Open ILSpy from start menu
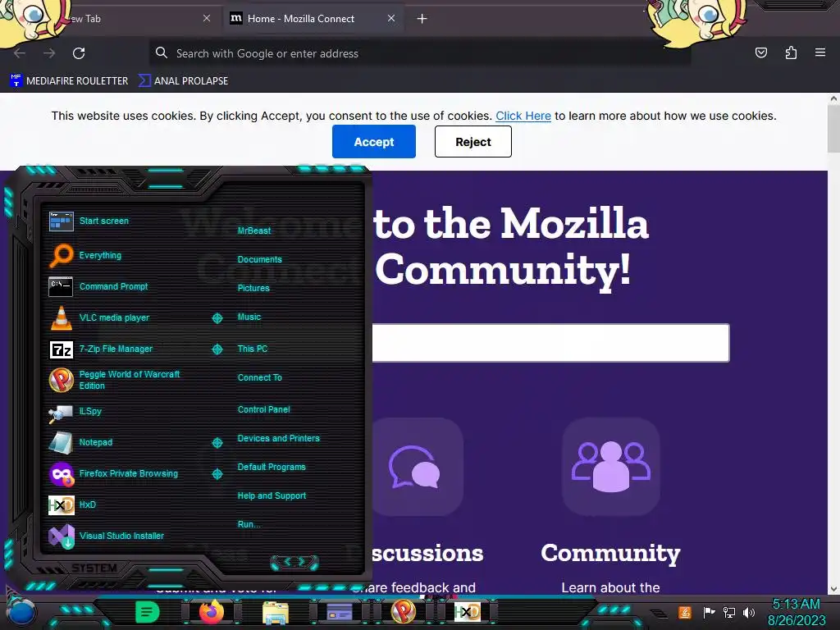Screen dimensions: 840x630 click(75, 412)
